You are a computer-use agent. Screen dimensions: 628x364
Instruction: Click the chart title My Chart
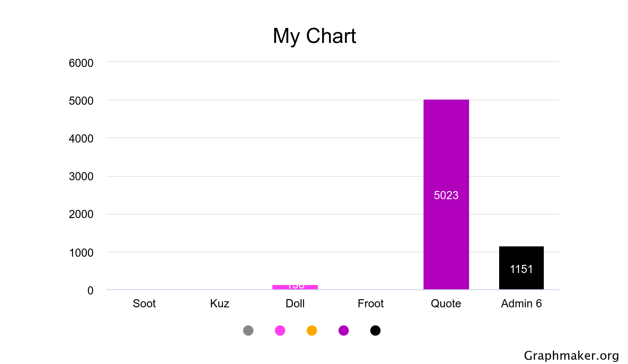point(314,36)
